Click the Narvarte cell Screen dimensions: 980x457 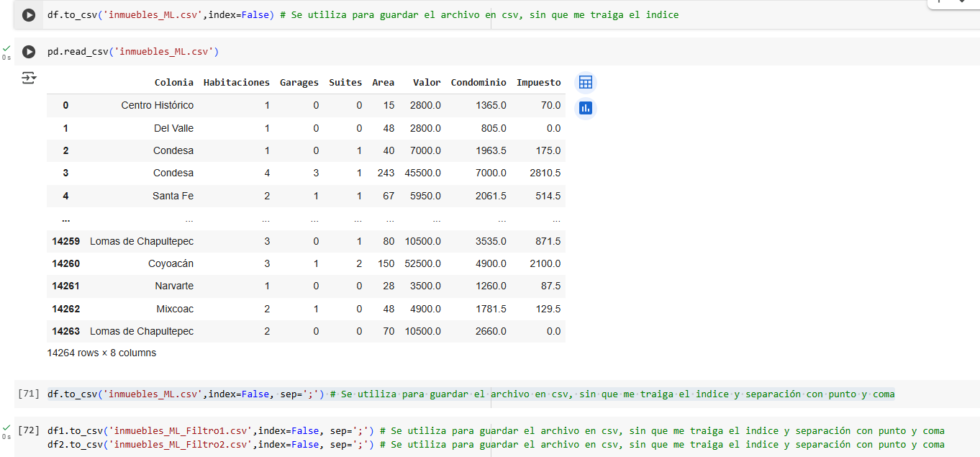pyautogui.click(x=174, y=286)
